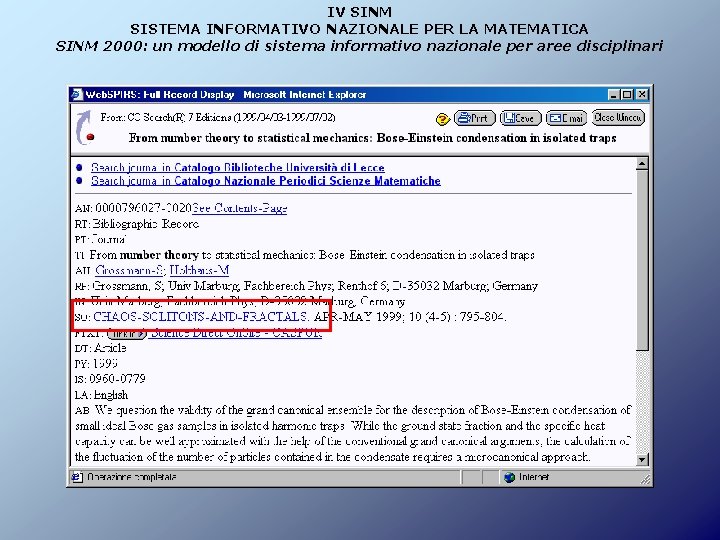Image resolution: width=720 pixels, height=540 pixels.
Task: Click the Email button in the toolbar
Action: point(567,118)
